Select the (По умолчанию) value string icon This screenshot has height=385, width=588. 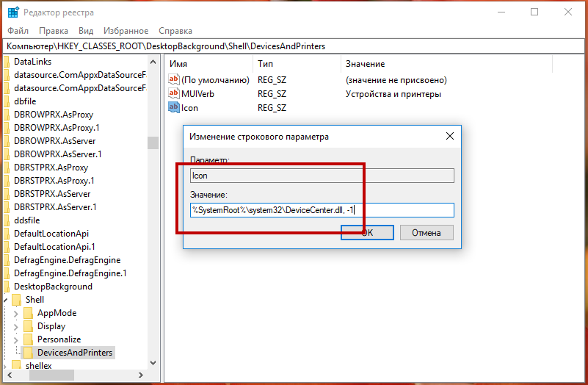[174, 79]
